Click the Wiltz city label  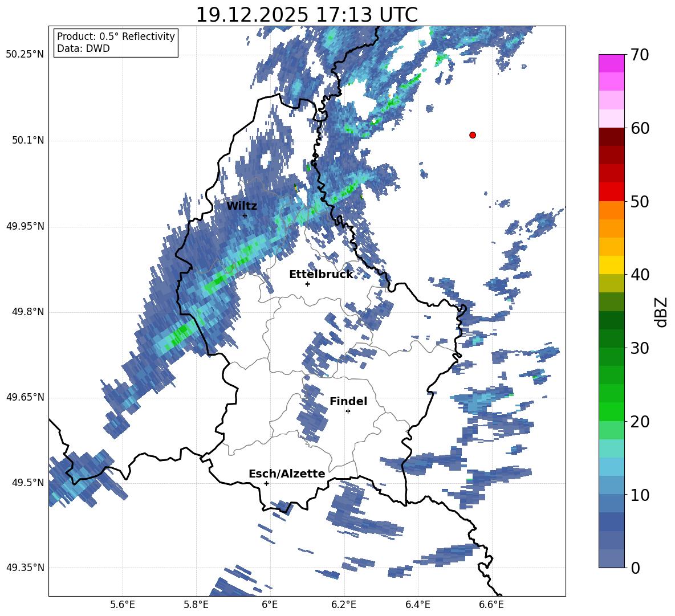click(x=242, y=206)
